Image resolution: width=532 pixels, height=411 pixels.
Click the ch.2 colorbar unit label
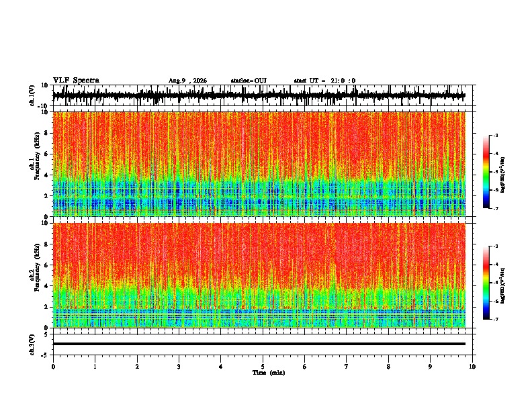[503, 285]
